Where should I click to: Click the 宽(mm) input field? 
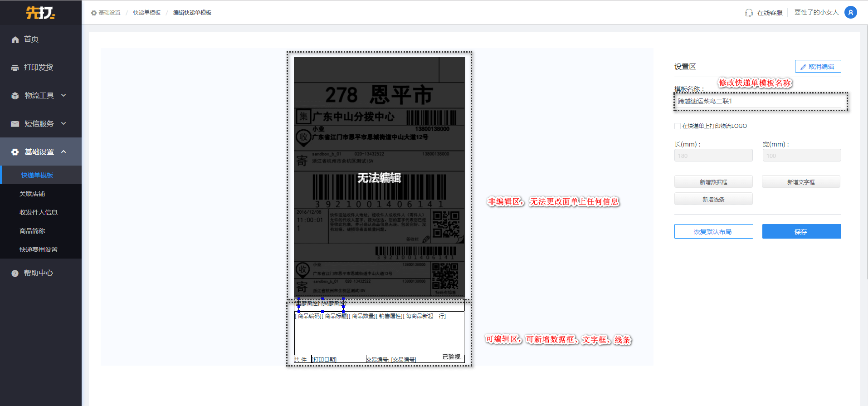click(x=801, y=155)
